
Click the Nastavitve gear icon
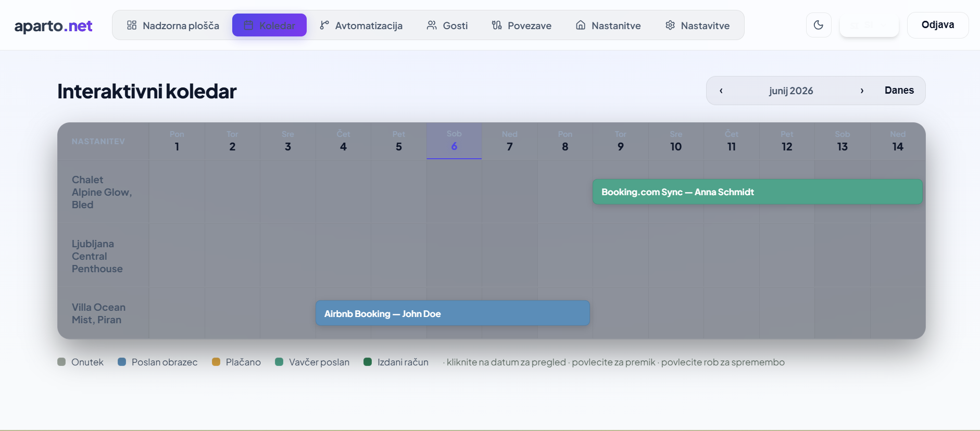coord(670,25)
